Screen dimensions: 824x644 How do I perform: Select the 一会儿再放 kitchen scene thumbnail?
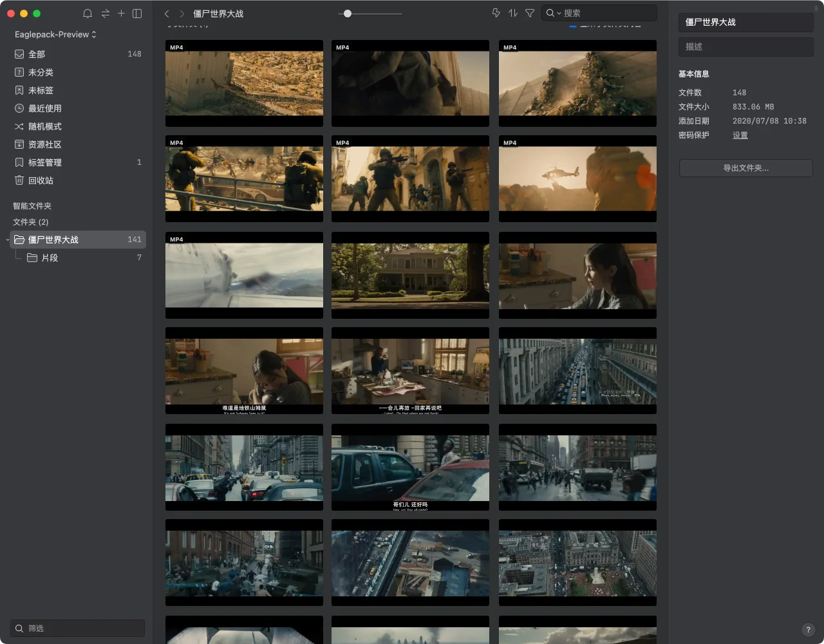click(x=410, y=370)
